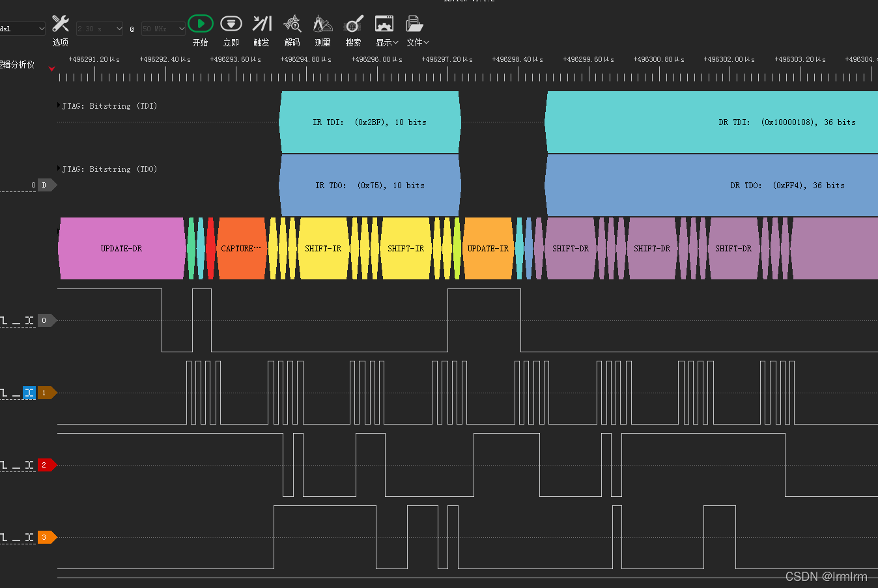Click the +496299.60 µs ruler label
This screenshot has width=878, height=588.
click(589, 59)
